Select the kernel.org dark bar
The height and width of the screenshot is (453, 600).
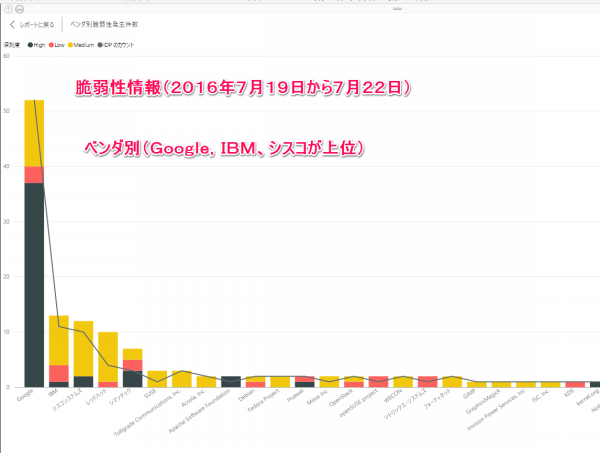click(x=595, y=385)
